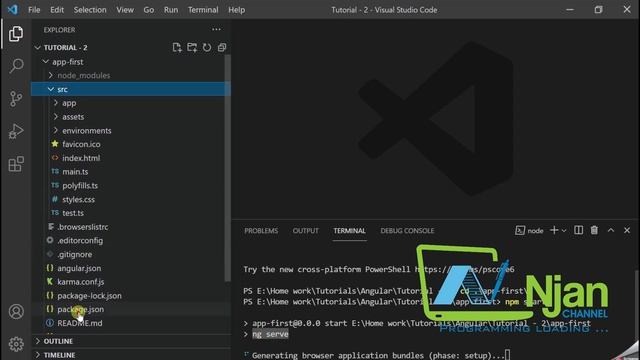Click the New File icon in Explorer
640x360 pixels.
pyautogui.click(x=177, y=48)
